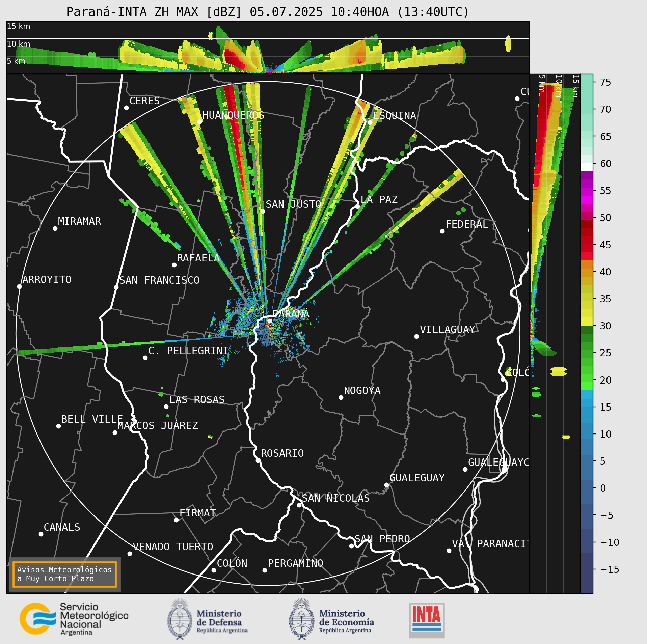This screenshot has width=647, height=644.
Task: Click the 45 dBZ red band on scale
Action: click(587, 245)
